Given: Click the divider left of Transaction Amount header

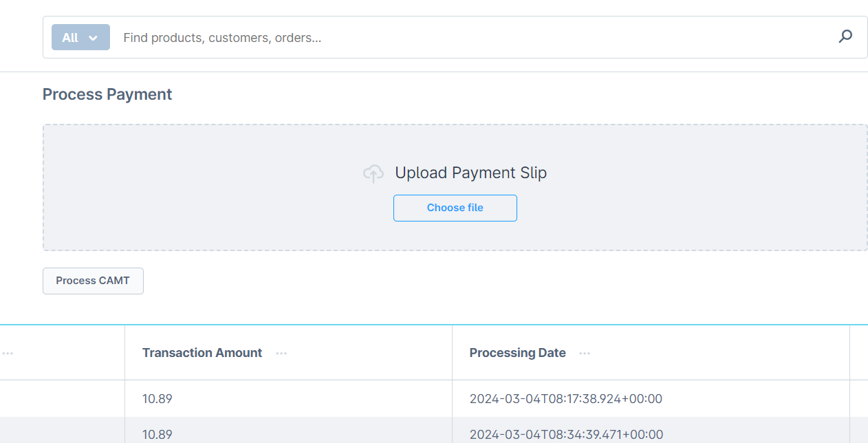Looking at the screenshot, I should pos(124,353).
